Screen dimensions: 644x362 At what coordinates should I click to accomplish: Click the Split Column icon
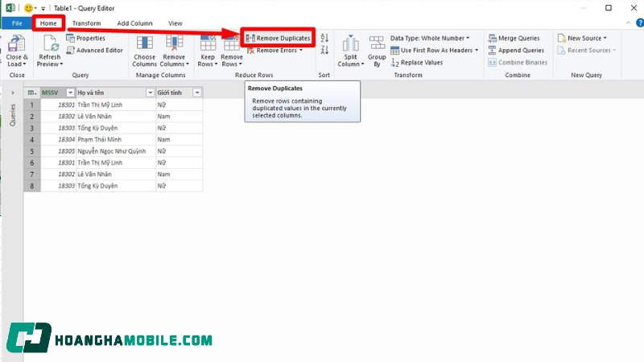(x=350, y=43)
